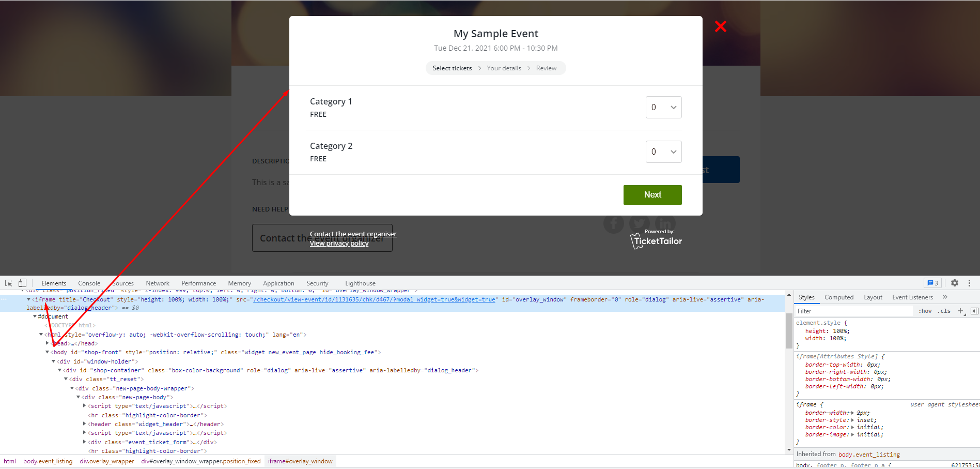Image resolution: width=980 pixels, height=469 pixels.
Task: Open View privacy policy link
Action: [339, 243]
